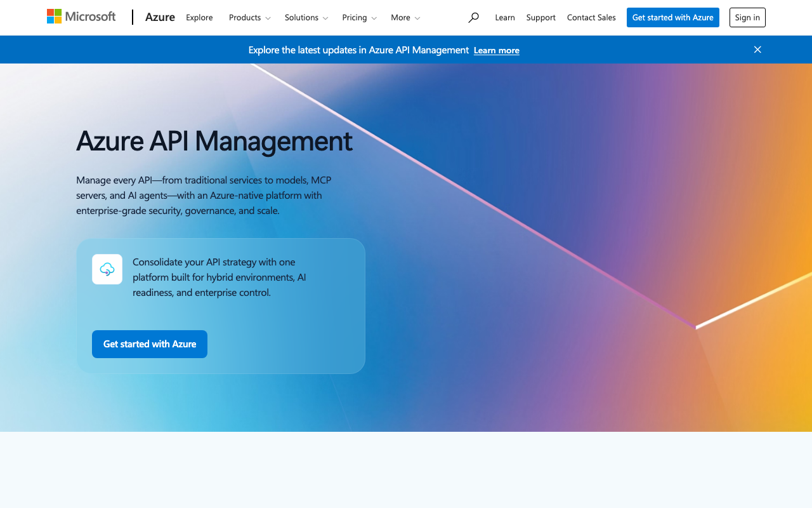Screen dimensions: 812x508
Task: Open the Learn navigation link
Action: pyautogui.click(x=505, y=18)
